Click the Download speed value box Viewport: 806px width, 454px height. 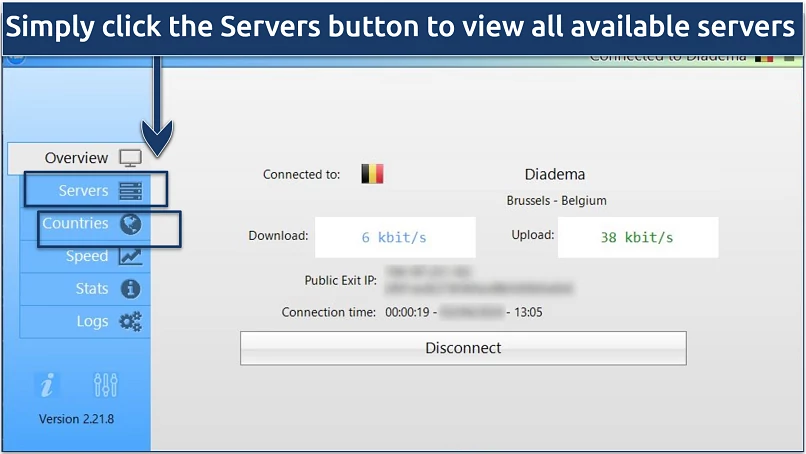(395, 237)
